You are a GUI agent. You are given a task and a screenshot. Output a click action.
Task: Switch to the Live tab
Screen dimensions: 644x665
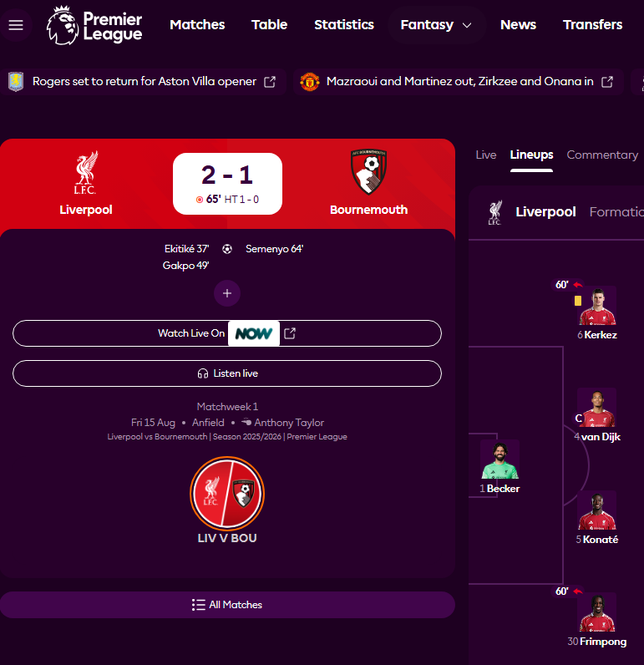coord(486,155)
